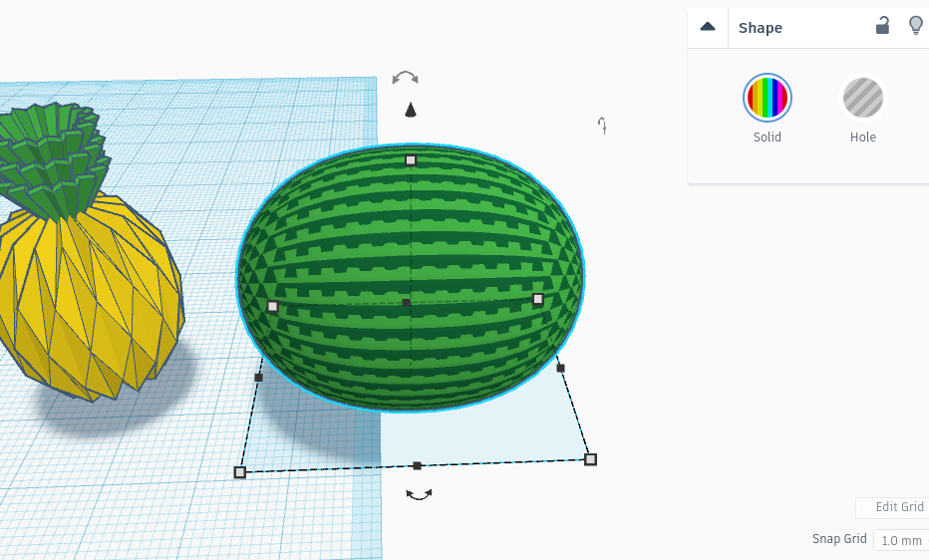The height and width of the screenshot is (560, 929).
Task: Select the striped Hole swatch
Action: coord(862,98)
